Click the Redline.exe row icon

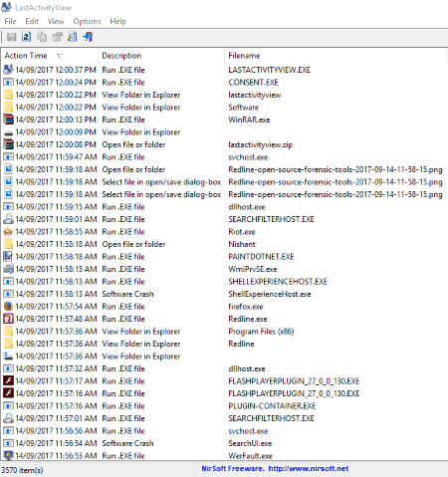click(8, 319)
